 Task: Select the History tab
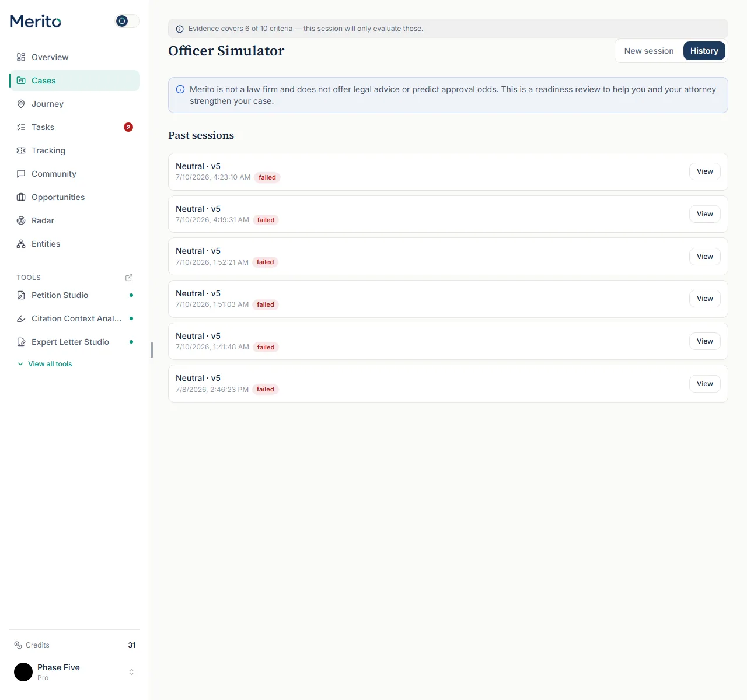704,51
